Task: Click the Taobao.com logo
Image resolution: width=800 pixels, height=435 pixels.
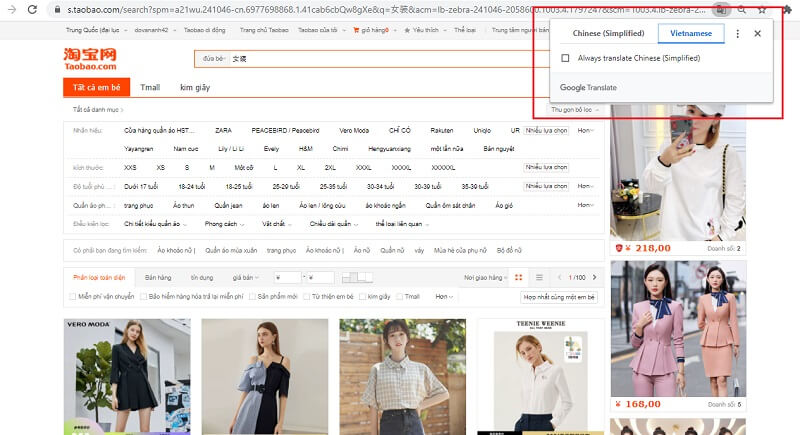Action: coord(90,59)
